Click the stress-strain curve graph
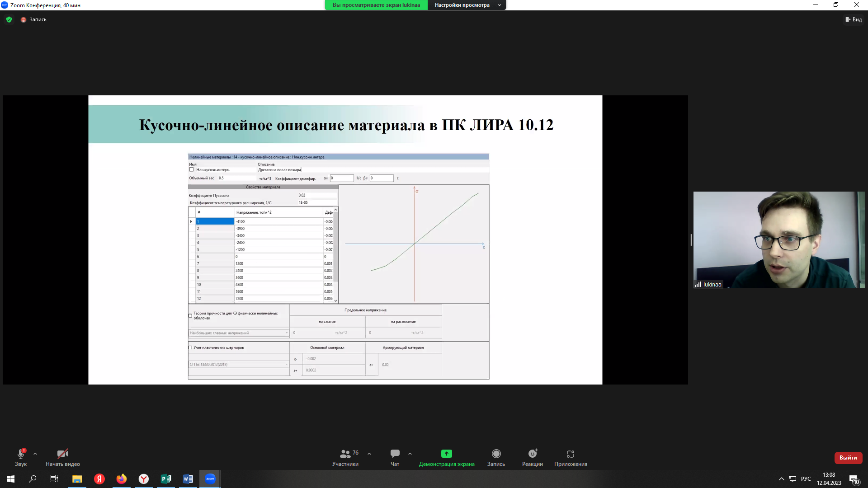This screenshot has width=868, height=488. point(414,244)
